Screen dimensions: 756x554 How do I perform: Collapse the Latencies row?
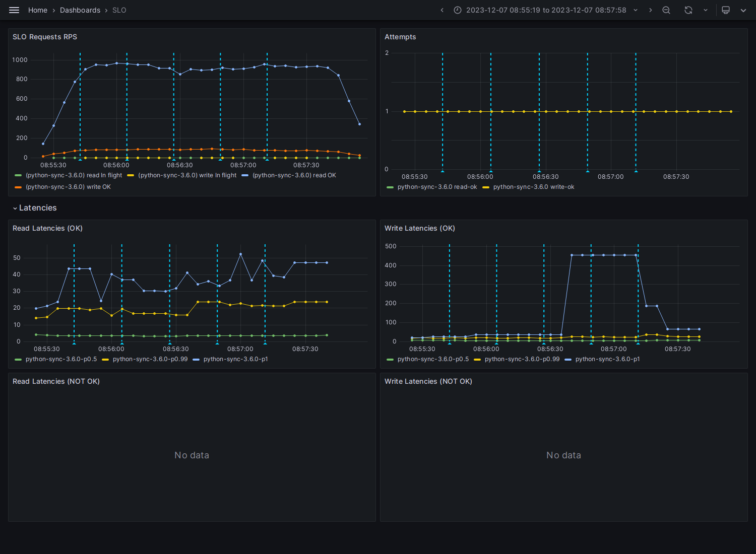[35, 208]
